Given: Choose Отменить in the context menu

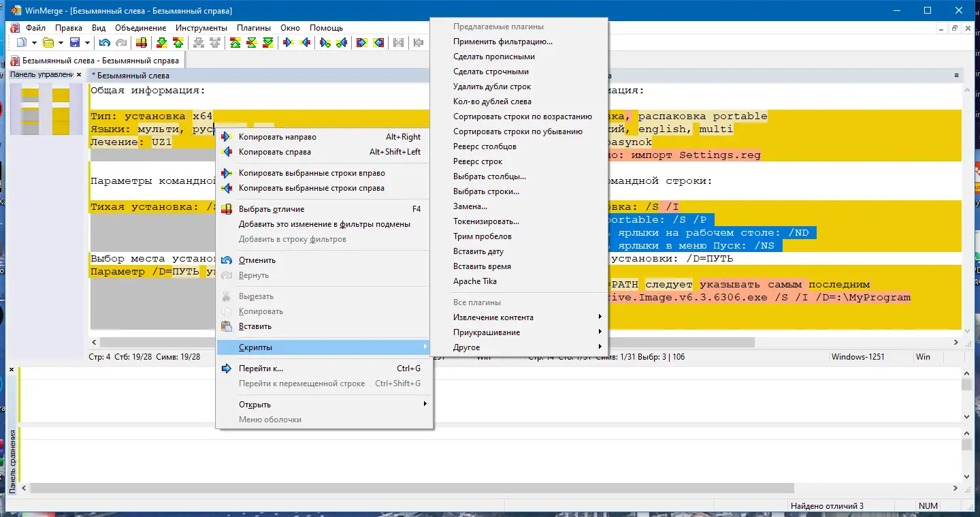Looking at the screenshot, I should pyautogui.click(x=324, y=260).
